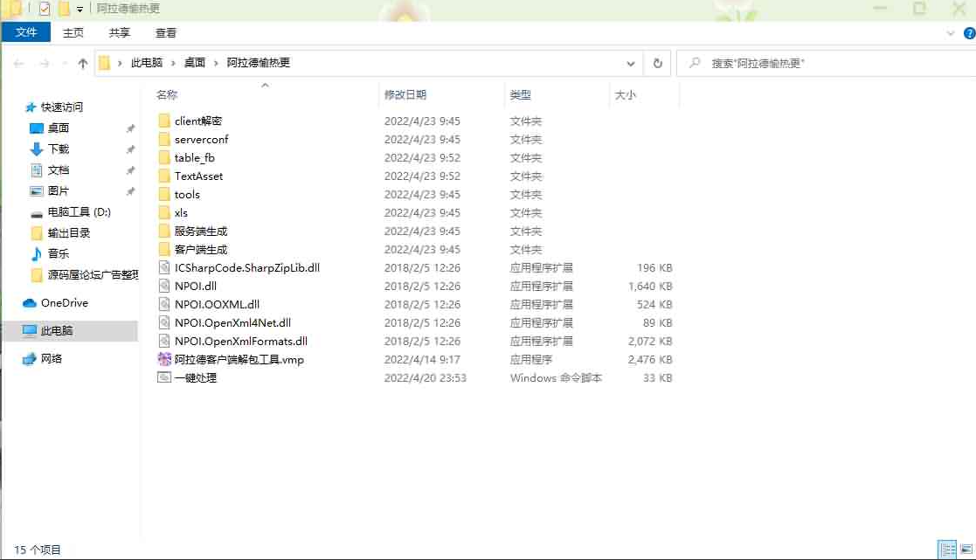Select the 一键处理 command script icon
The height and width of the screenshot is (560, 976).
[x=164, y=377]
